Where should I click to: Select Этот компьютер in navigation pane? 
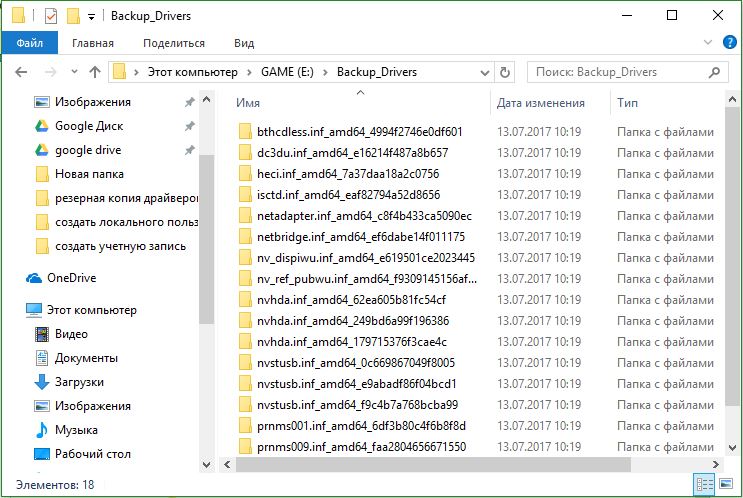pyautogui.click(x=91, y=310)
